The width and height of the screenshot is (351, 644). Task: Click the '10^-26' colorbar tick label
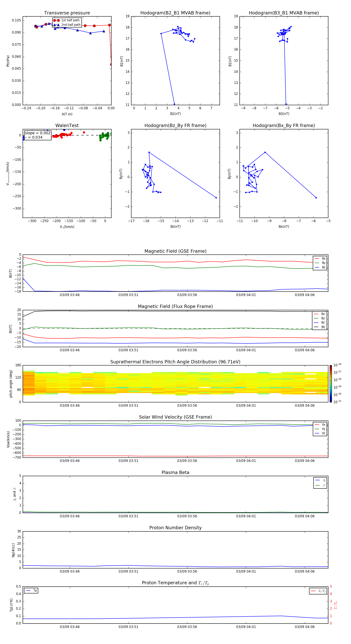point(337,365)
